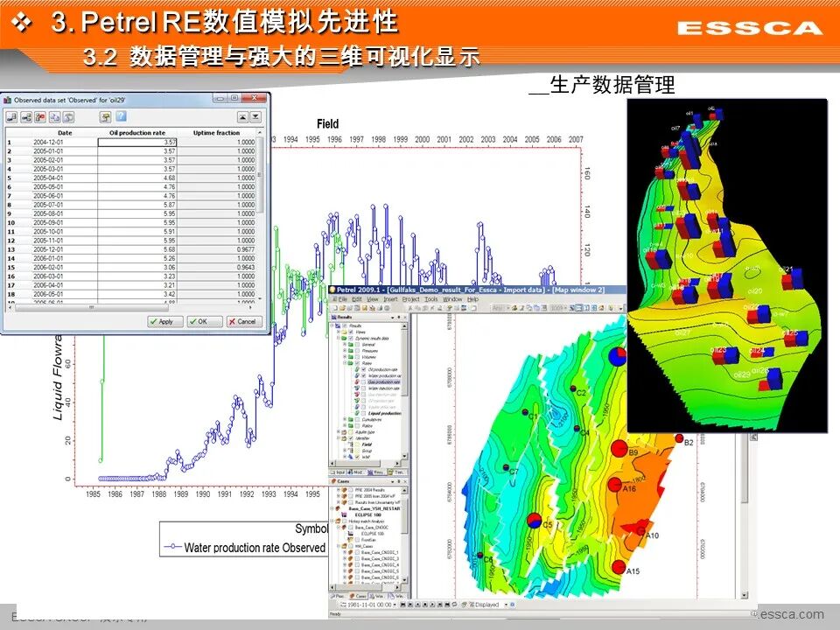Click the Water production rate Observed legend entry
The height and width of the screenshot is (630, 840).
[x=244, y=548]
